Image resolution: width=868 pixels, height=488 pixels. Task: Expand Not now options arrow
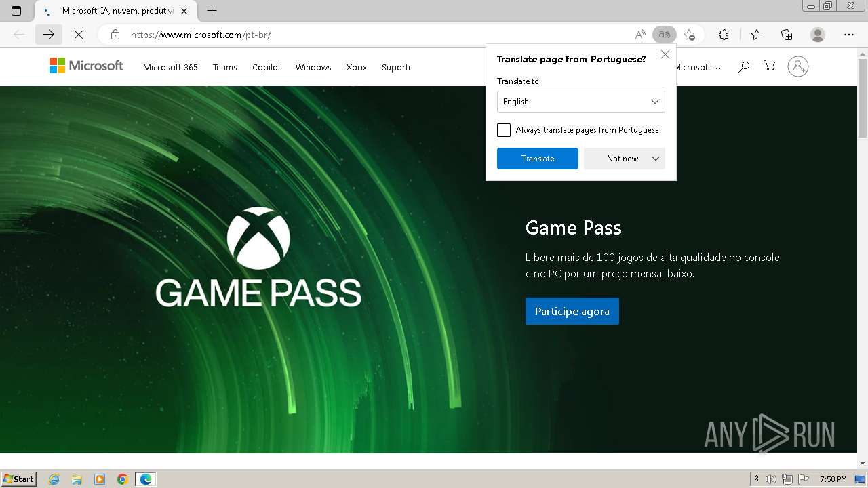point(656,159)
